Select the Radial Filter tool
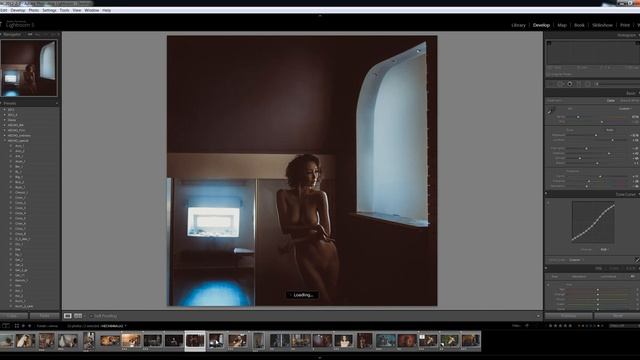 click(588, 84)
